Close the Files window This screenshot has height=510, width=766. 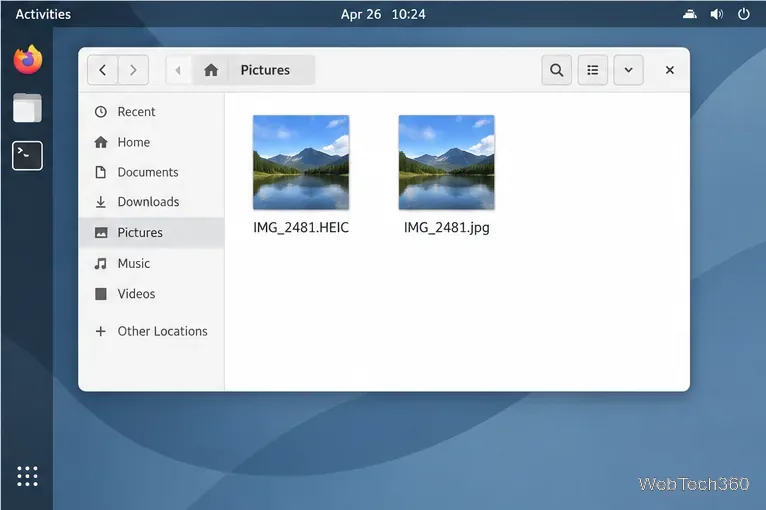point(670,70)
